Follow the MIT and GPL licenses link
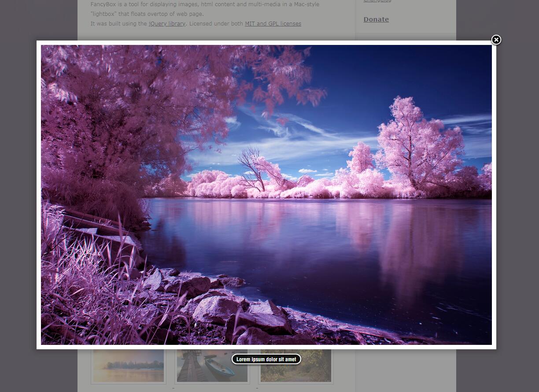This screenshot has height=392, width=539. 273,24
